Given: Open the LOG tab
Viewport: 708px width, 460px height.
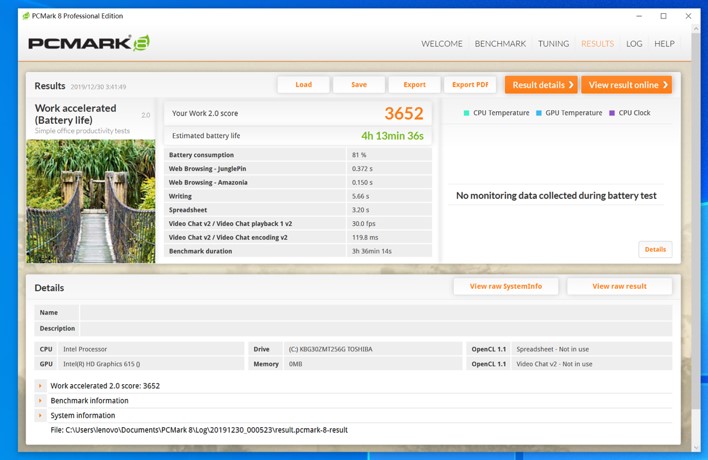Looking at the screenshot, I should click(634, 44).
